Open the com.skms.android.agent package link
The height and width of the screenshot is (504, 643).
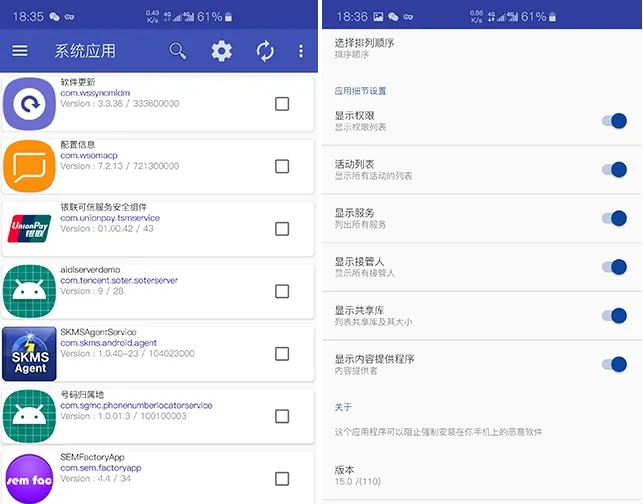(108, 343)
